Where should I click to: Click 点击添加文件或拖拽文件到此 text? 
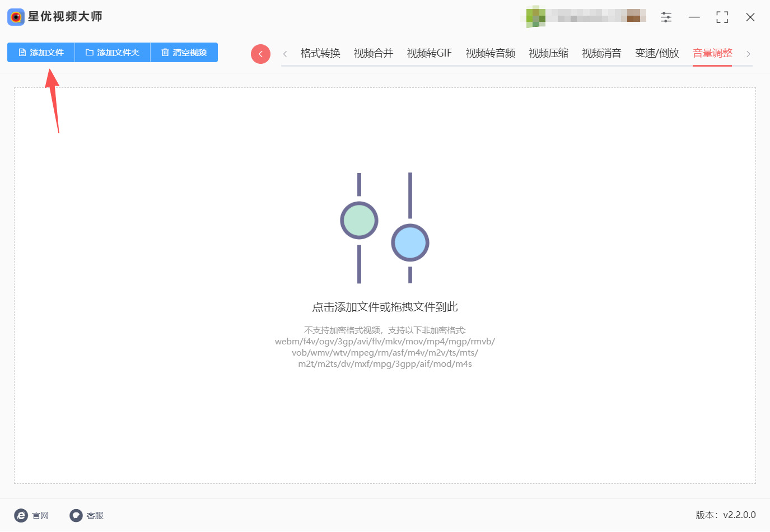click(385, 307)
